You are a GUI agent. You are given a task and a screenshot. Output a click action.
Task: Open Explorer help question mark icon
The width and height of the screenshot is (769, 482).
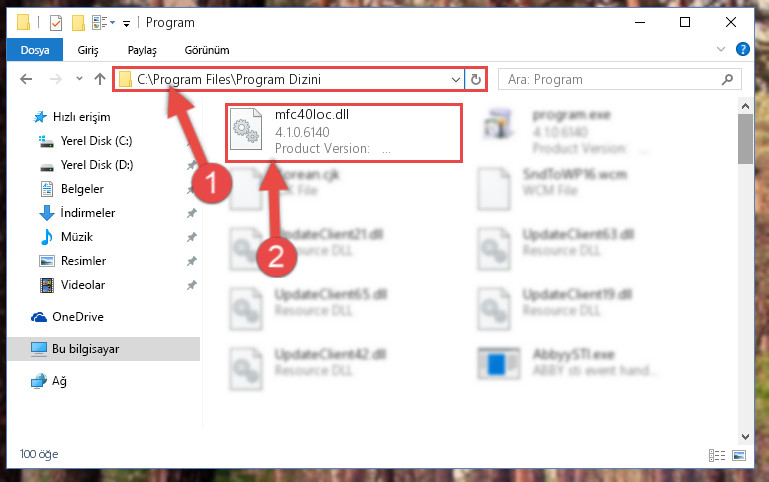[743, 49]
